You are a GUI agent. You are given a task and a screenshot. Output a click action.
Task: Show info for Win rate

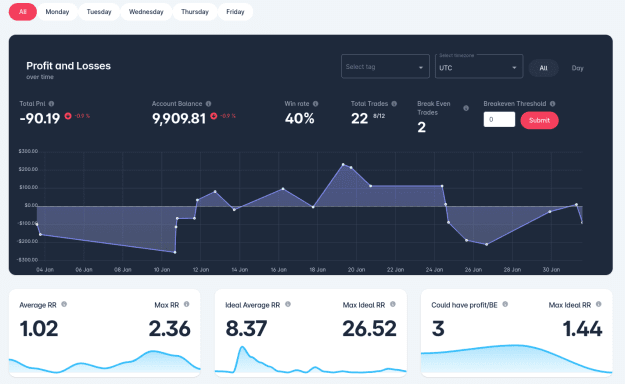[316, 104]
